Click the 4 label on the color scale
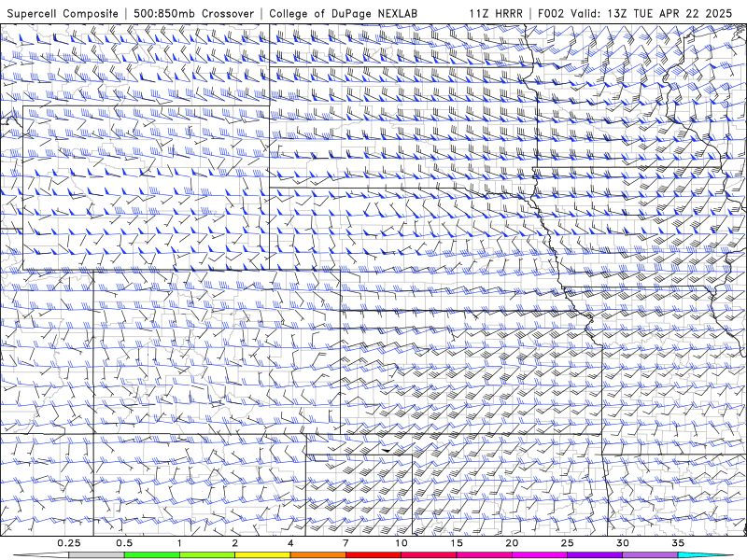747x560 pixels. click(290, 543)
